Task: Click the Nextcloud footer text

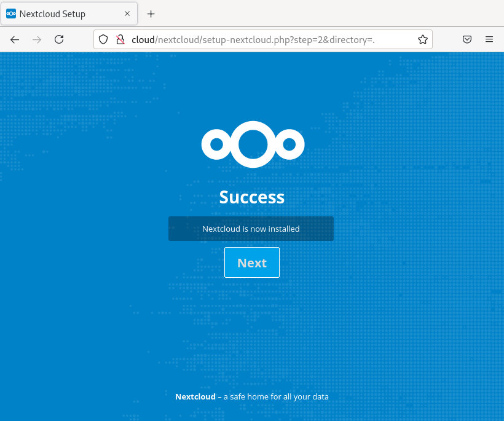Action: 195,396
